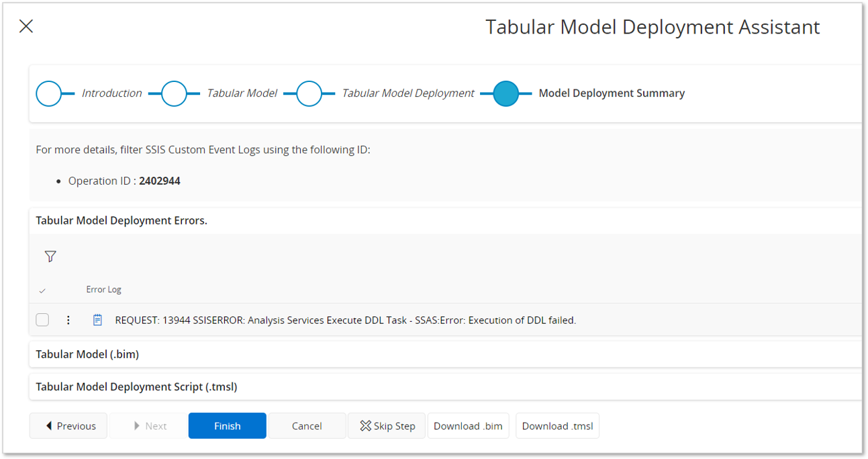Viewport: 868px width, 459px height.
Task: Click the Model Deployment Summary step label
Action: [x=612, y=93]
